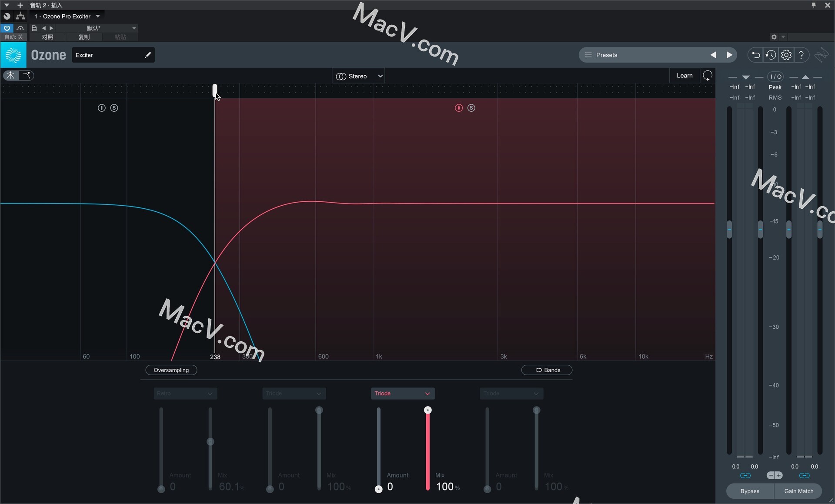Open the second band Triode dropdown

pos(294,393)
